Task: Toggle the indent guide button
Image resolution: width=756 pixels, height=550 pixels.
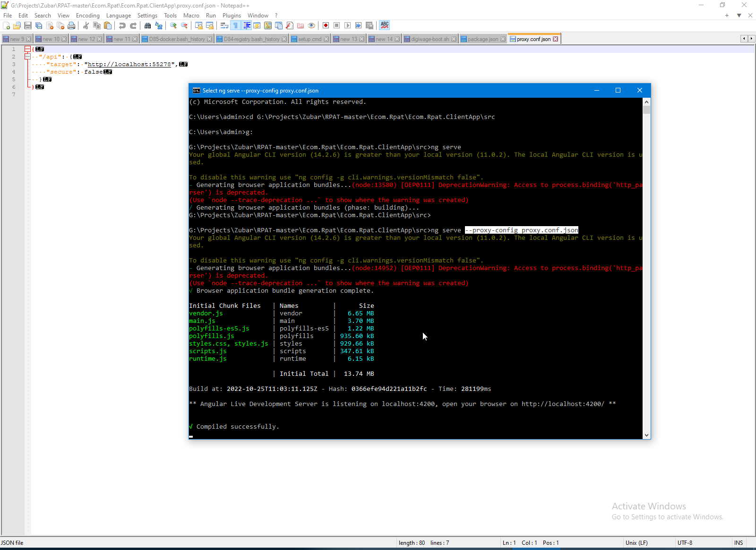Action: (x=246, y=25)
